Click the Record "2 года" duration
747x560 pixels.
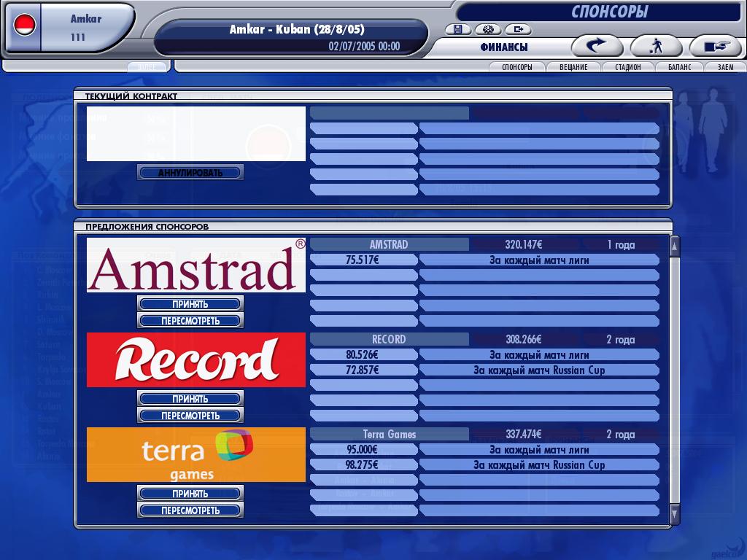click(x=621, y=340)
